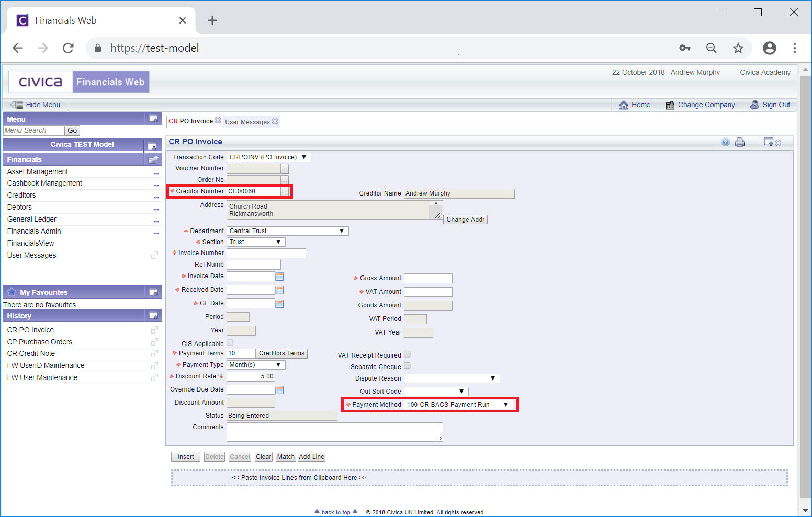Click the Financials panel header icon

[153, 159]
